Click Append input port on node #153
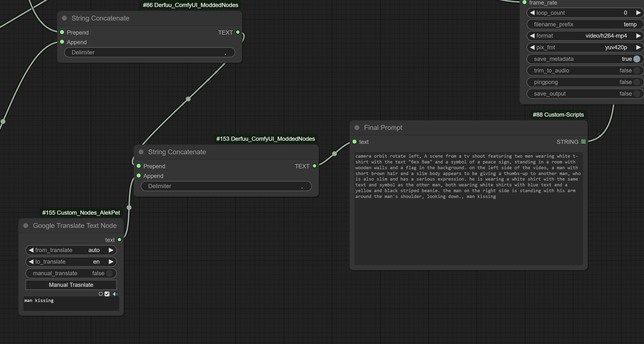 (139, 176)
